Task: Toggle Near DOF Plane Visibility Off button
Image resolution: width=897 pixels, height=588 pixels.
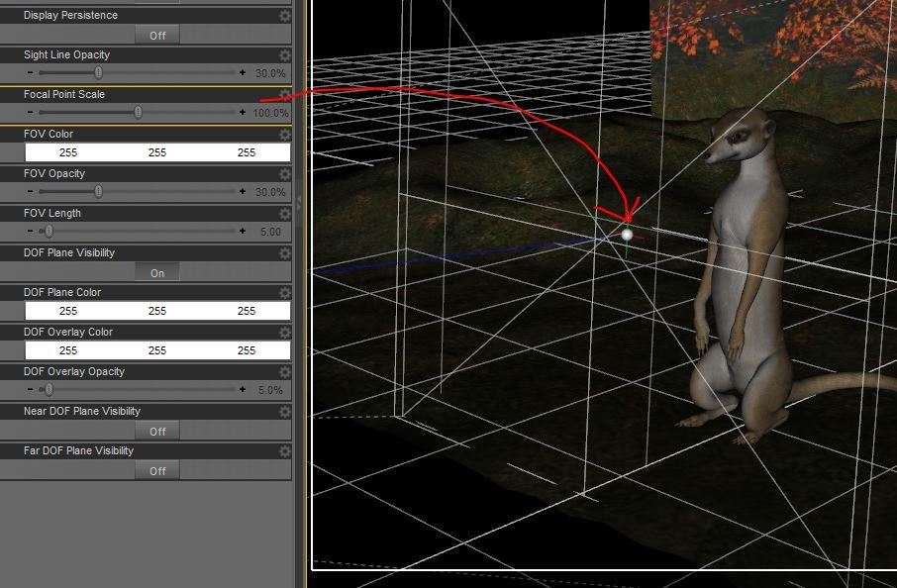Action: point(157,432)
